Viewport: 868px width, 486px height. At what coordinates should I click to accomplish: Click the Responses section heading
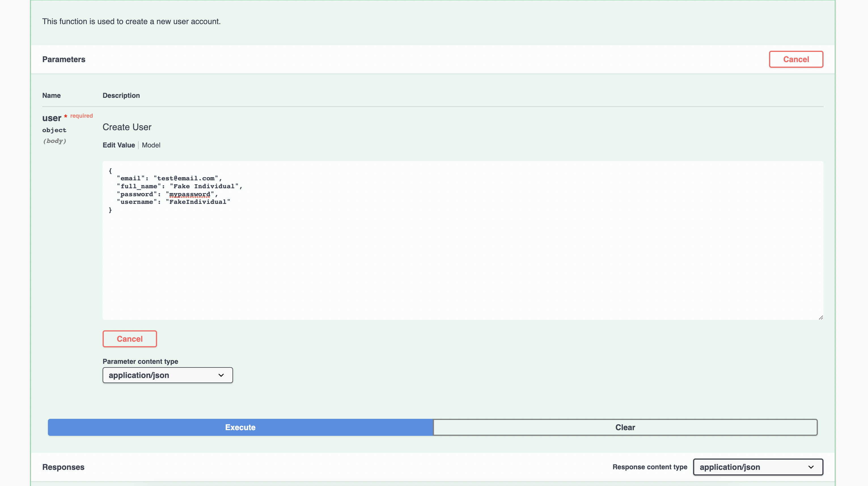click(63, 467)
